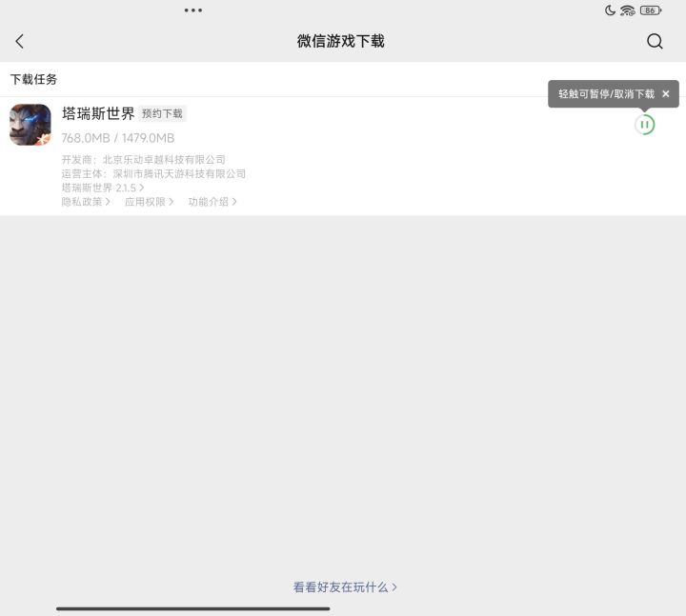Tap the battery indicator showing 86
Viewport: 686px width, 616px height.
click(x=651, y=10)
